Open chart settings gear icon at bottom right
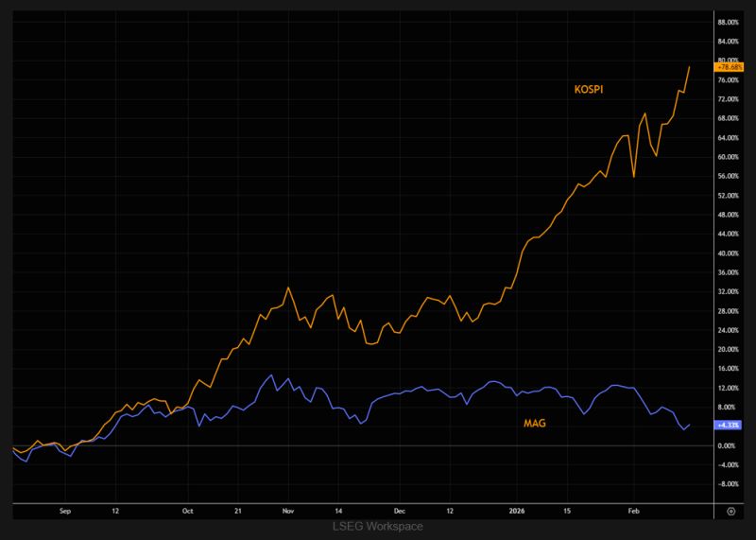This screenshot has height=540, width=756. coord(730,511)
